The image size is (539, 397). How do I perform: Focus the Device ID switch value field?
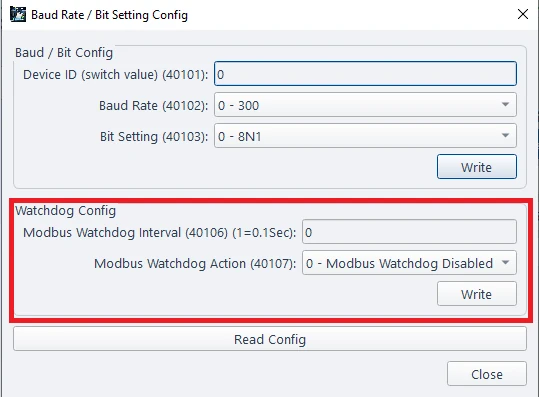(365, 74)
